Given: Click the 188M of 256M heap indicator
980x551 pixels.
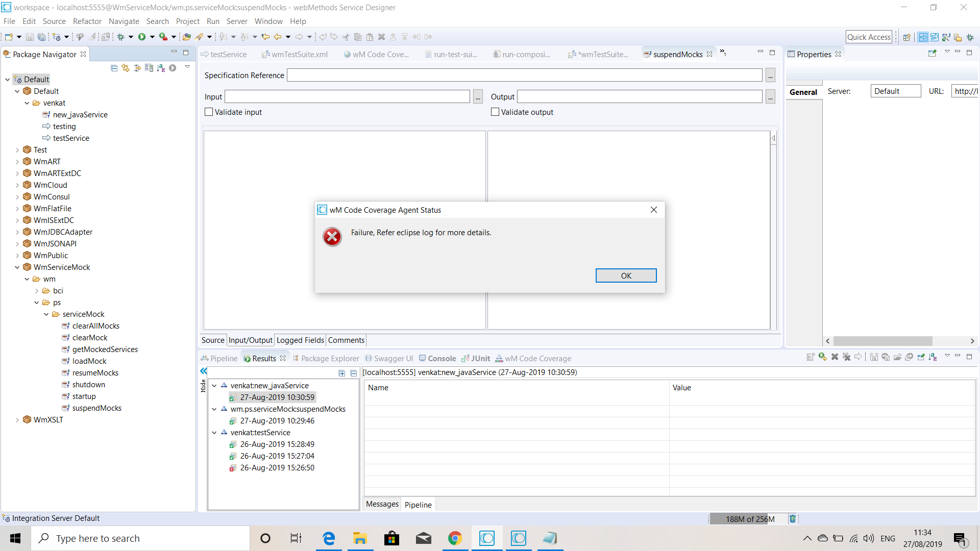Looking at the screenshot, I should [748, 518].
